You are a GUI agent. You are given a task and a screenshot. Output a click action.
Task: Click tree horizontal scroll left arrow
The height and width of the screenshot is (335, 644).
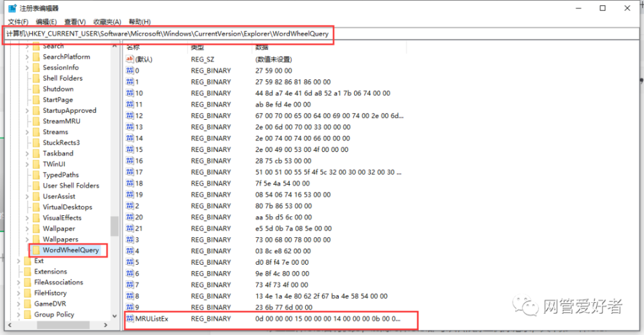pos(10,325)
